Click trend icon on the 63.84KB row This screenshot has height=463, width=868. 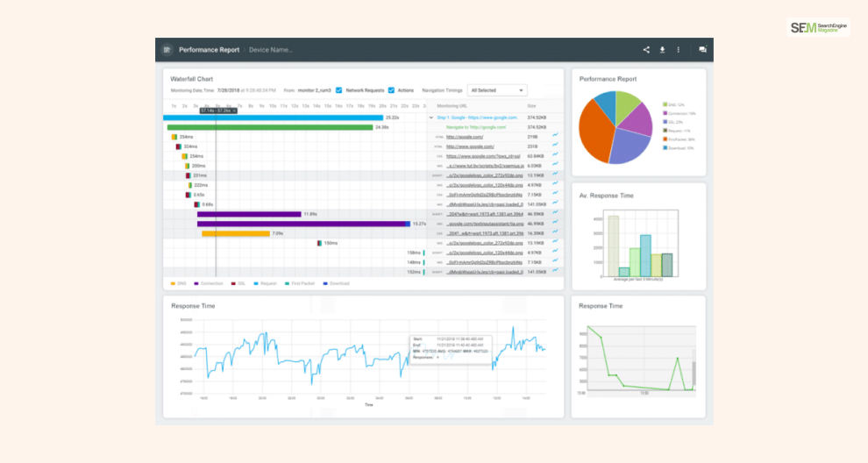[555, 154]
